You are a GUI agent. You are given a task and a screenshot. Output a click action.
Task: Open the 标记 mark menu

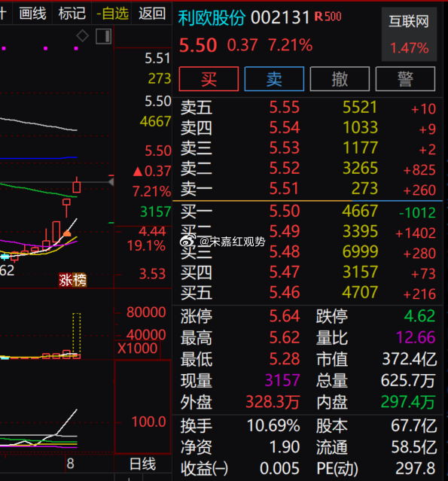tap(72, 14)
